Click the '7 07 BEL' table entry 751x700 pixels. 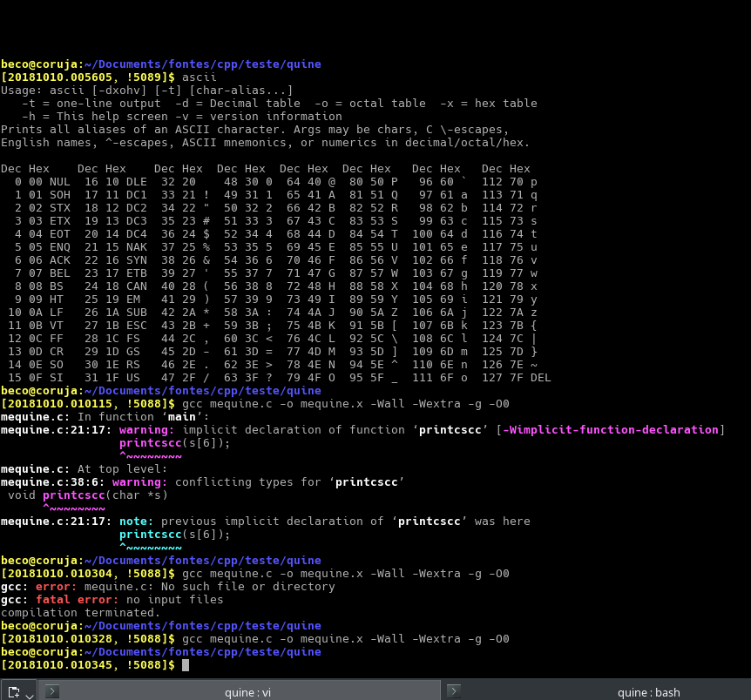point(43,273)
